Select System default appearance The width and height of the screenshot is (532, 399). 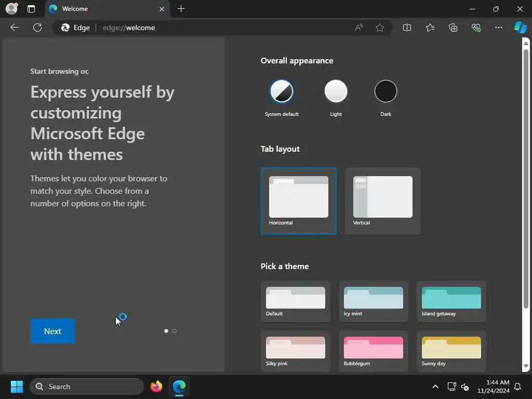(x=281, y=91)
